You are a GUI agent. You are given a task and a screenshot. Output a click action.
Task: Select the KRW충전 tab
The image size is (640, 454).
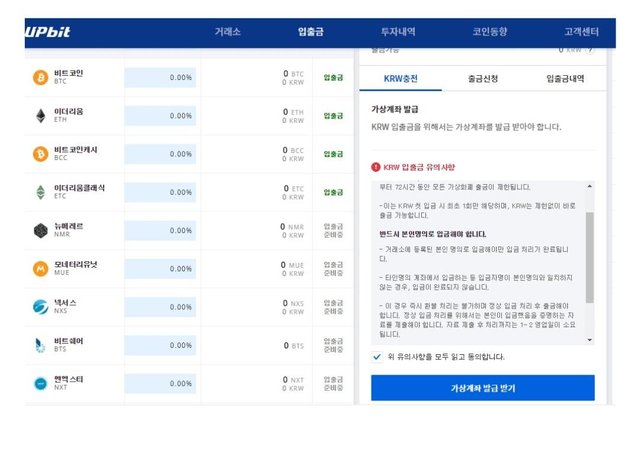402,78
